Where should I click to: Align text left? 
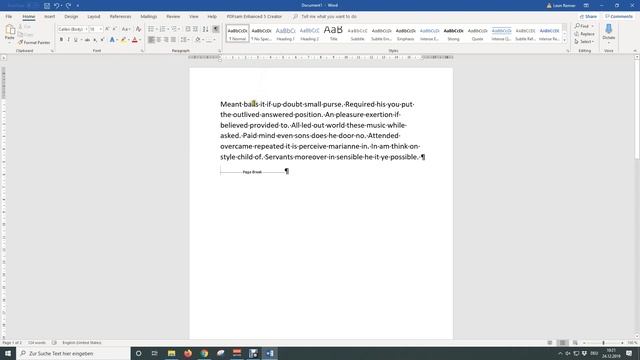click(x=151, y=40)
